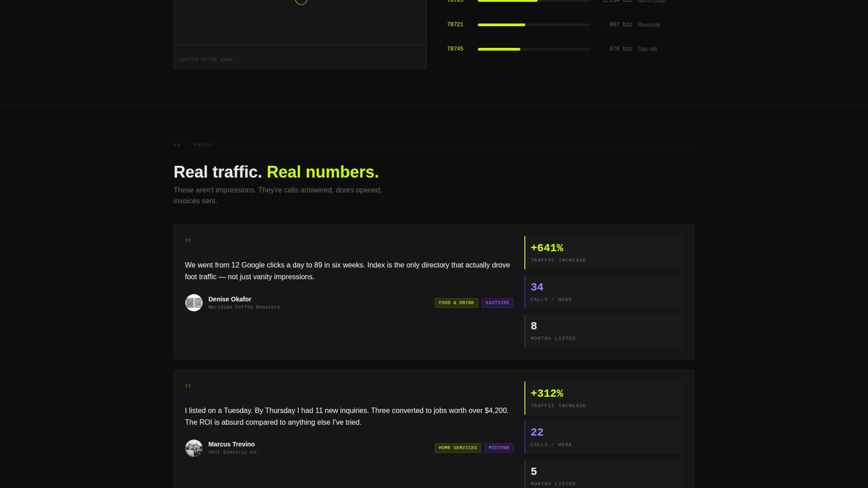The width and height of the screenshot is (868, 488).
Task: Click the '876 biz' count
Action: pos(620,49)
